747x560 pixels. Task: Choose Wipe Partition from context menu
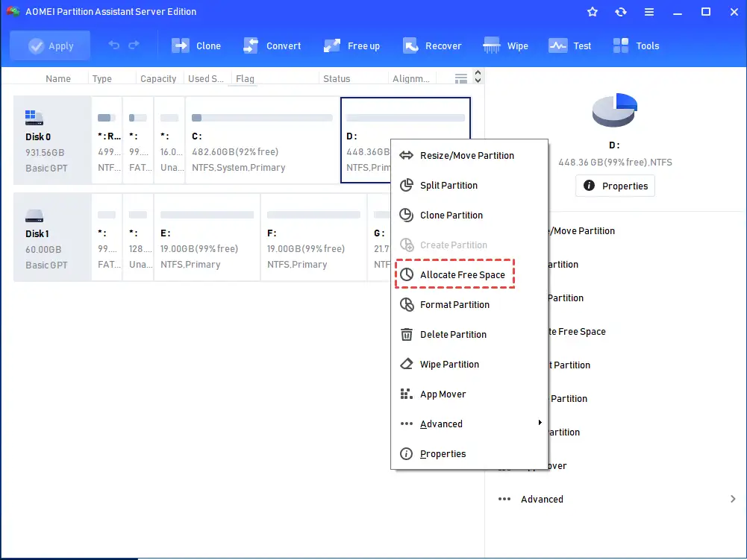tap(469, 365)
